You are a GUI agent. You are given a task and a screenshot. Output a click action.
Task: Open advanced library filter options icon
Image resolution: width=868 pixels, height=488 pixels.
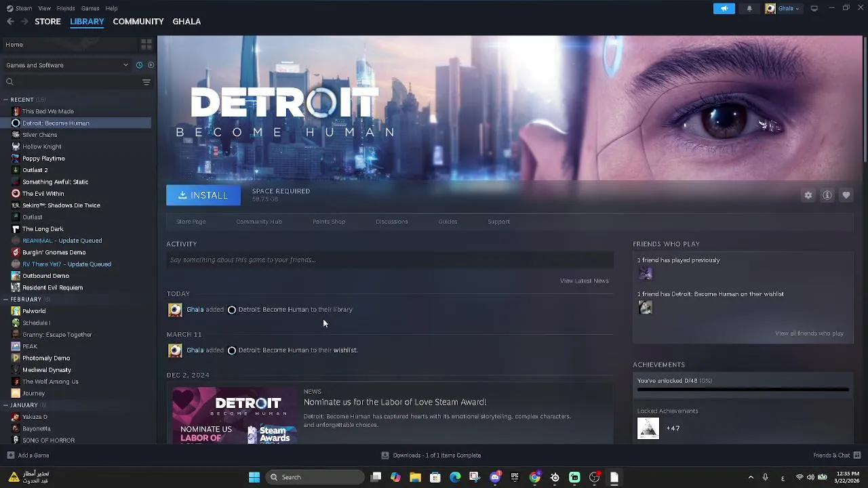coord(146,82)
